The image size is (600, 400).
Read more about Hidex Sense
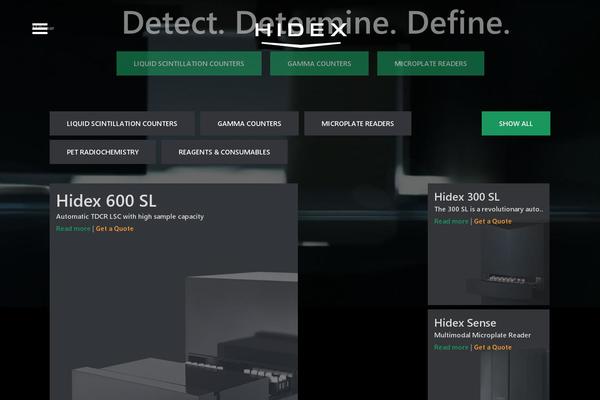pyautogui.click(x=451, y=347)
